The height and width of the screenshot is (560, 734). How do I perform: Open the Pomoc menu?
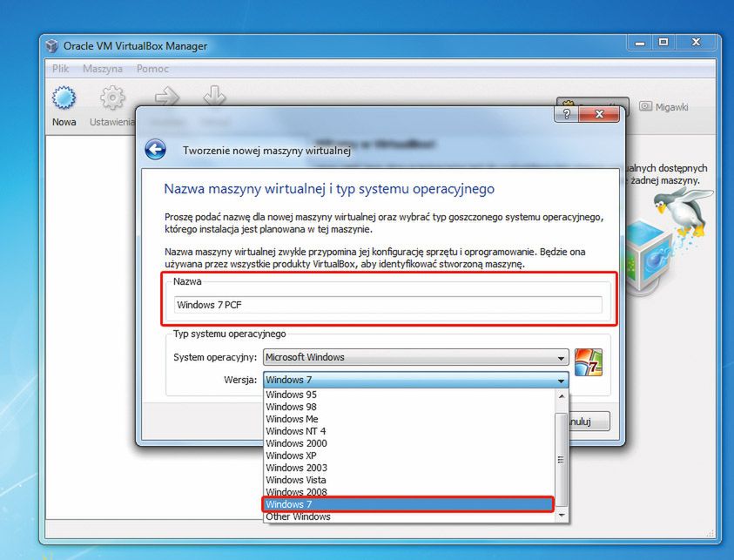[x=152, y=69]
